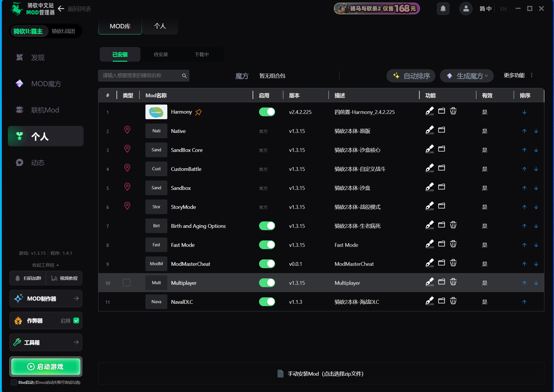Disable the Harmony mod toggle
This screenshot has width=554, height=392.
pos(267,112)
